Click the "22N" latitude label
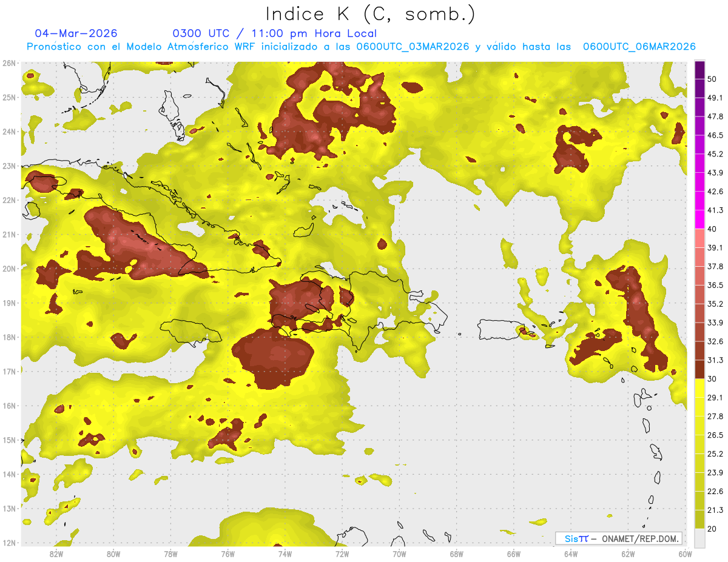This screenshot has width=728, height=562. click(9, 200)
